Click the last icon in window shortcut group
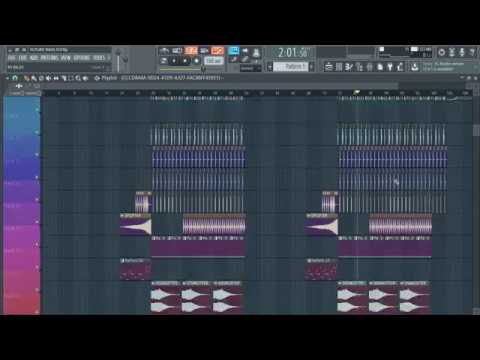This screenshot has width=480, height=360. coord(400,67)
